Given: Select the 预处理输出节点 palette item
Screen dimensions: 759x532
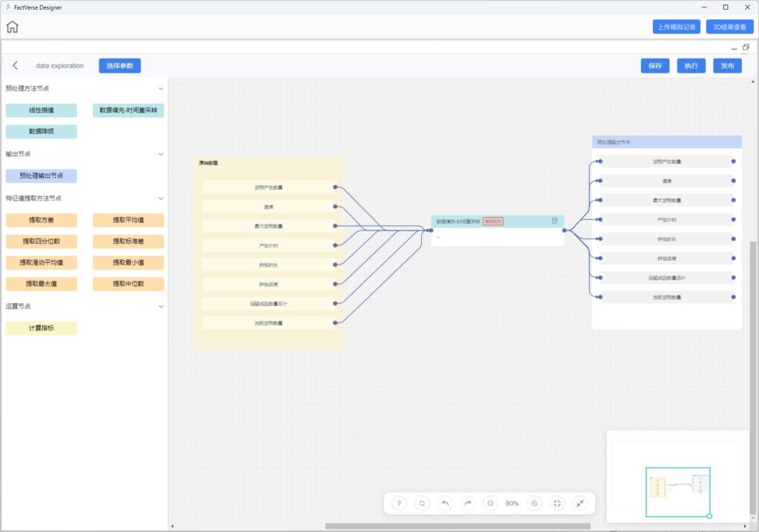Looking at the screenshot, I should pos(42,176).
